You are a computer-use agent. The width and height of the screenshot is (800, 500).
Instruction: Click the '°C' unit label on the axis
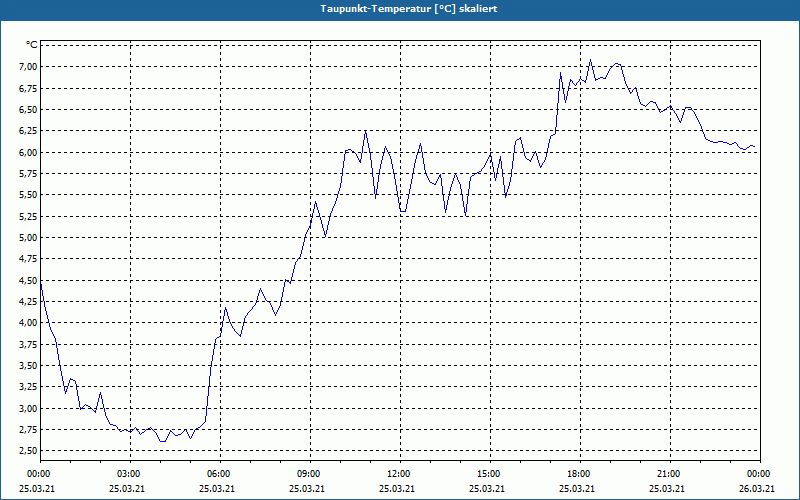click(32, 45)
